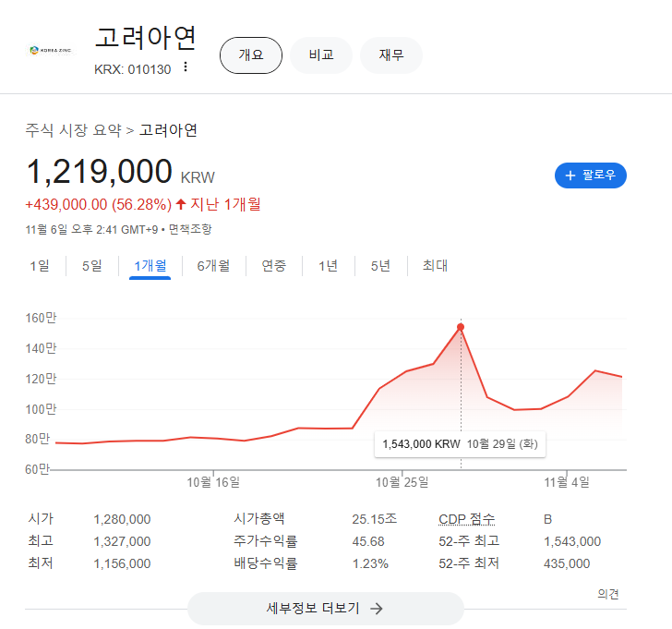Image resolution: width=672 pixels, height=629 pixels.
Task: Click the 10월 16일 axis label
Action: (x=213, y=482)
